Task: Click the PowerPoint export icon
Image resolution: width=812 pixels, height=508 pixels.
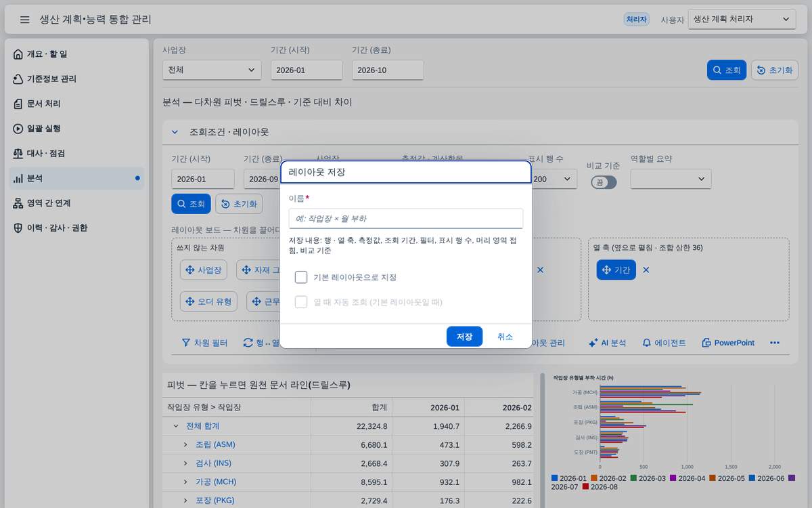Action: (x=706, y=343)
